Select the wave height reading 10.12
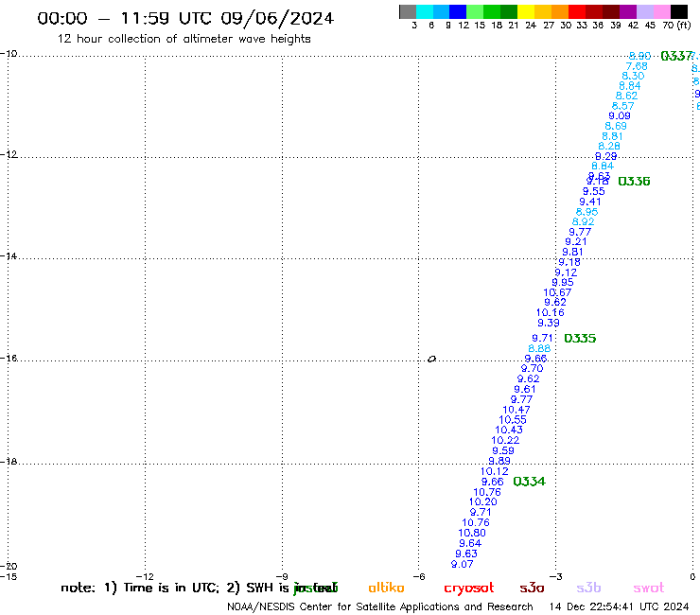The height and width of the screenshot is (615, 700). 494,471
